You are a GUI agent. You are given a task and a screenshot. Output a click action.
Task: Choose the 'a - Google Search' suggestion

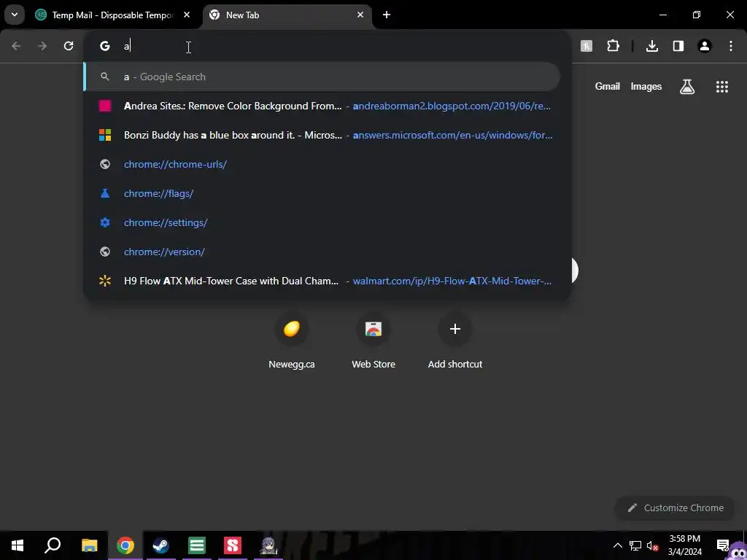click(x=322, y=77)
